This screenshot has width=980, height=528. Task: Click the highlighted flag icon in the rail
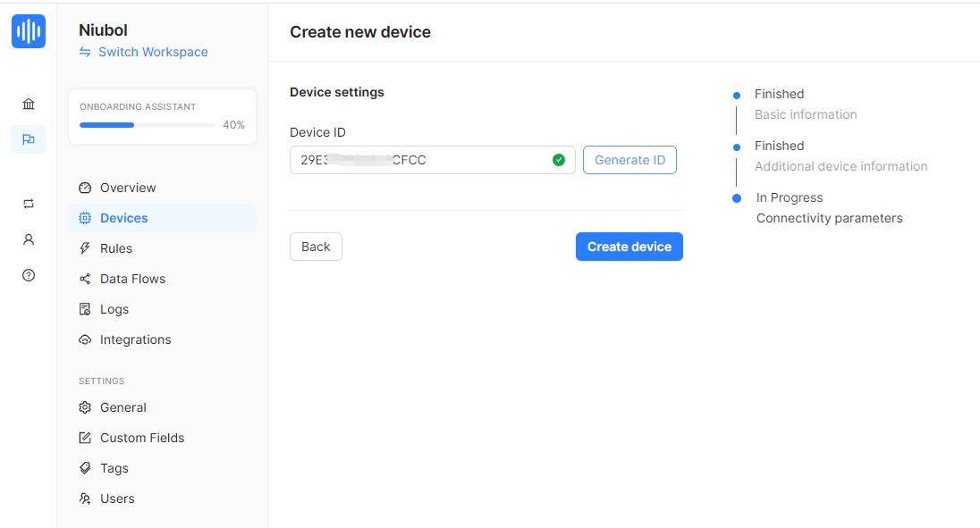tap(28, 139)
